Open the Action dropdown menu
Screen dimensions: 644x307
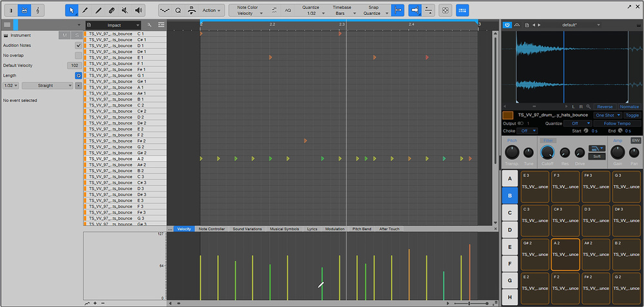(211, 11)
